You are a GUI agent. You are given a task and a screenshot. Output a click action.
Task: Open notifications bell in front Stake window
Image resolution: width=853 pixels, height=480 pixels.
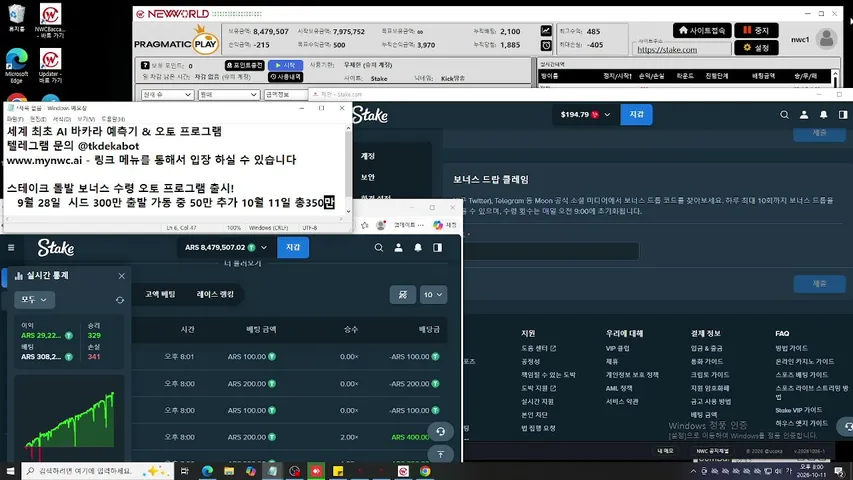coord(418,248)
